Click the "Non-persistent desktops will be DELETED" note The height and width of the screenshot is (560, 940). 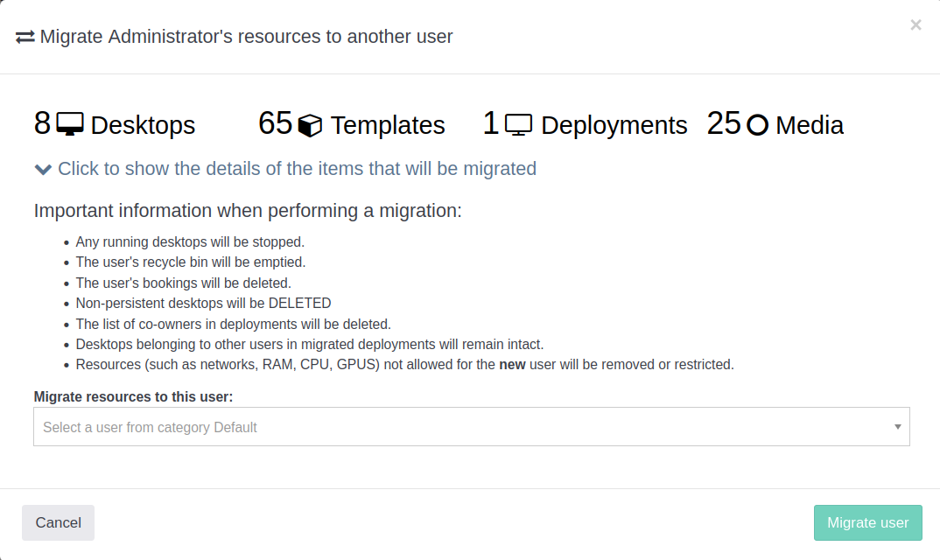click(203, 304)
